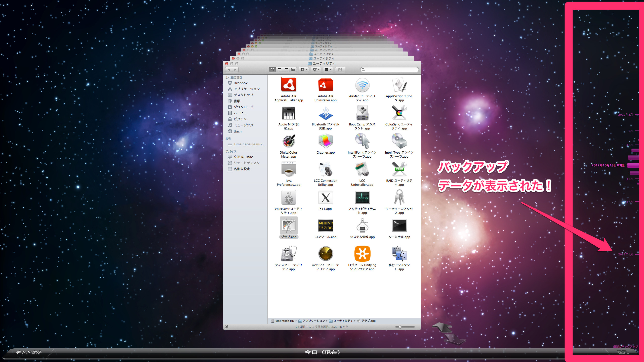Select the Keychain Access (キーチェーンアクセス.app) icon
Screen dimensions: 644x362
tap(399, 198)
